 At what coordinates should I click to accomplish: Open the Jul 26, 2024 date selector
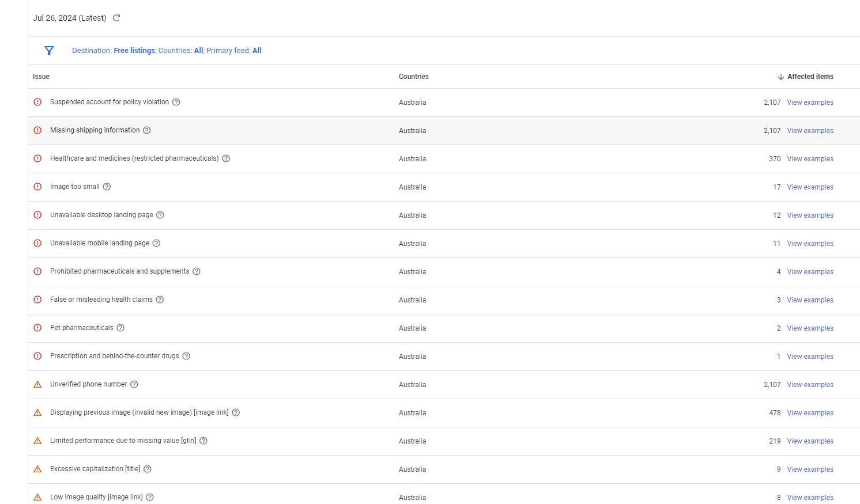coord(70,18)
